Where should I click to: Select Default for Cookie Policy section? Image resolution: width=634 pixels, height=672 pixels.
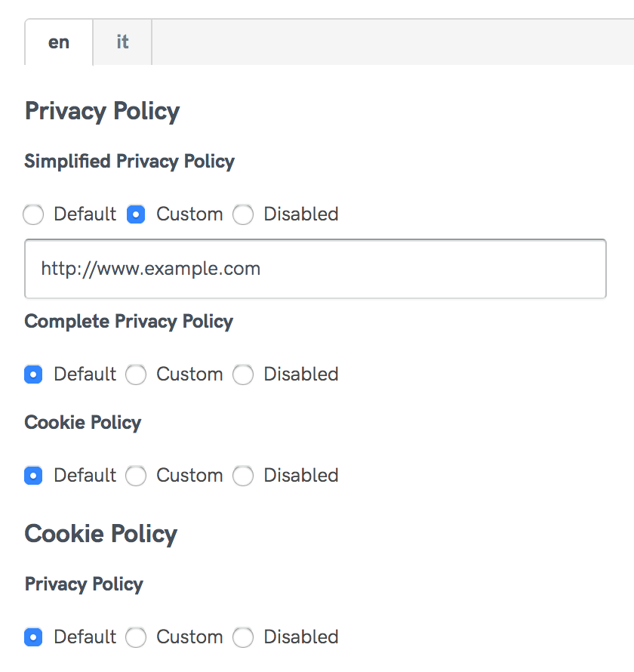pos(33,475)
